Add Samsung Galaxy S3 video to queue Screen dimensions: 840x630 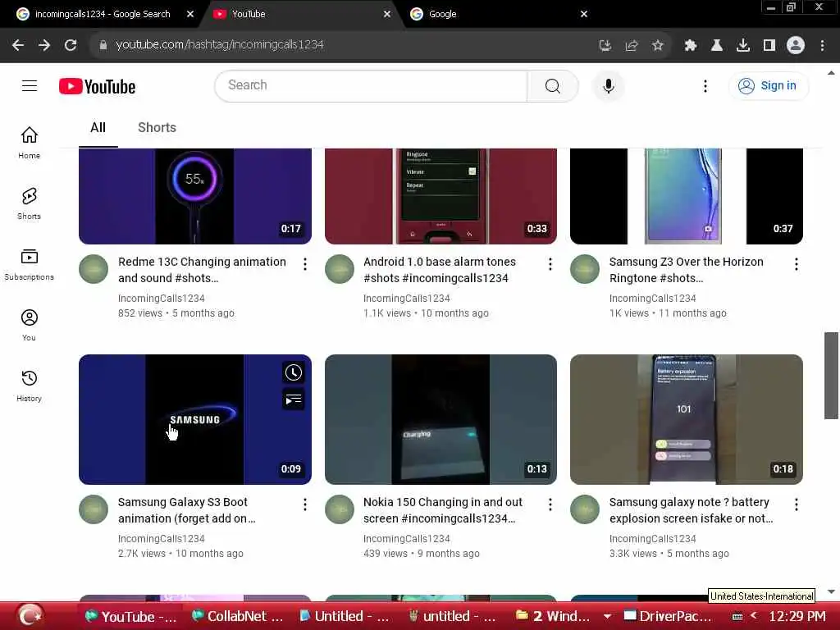tap(293, 399)
